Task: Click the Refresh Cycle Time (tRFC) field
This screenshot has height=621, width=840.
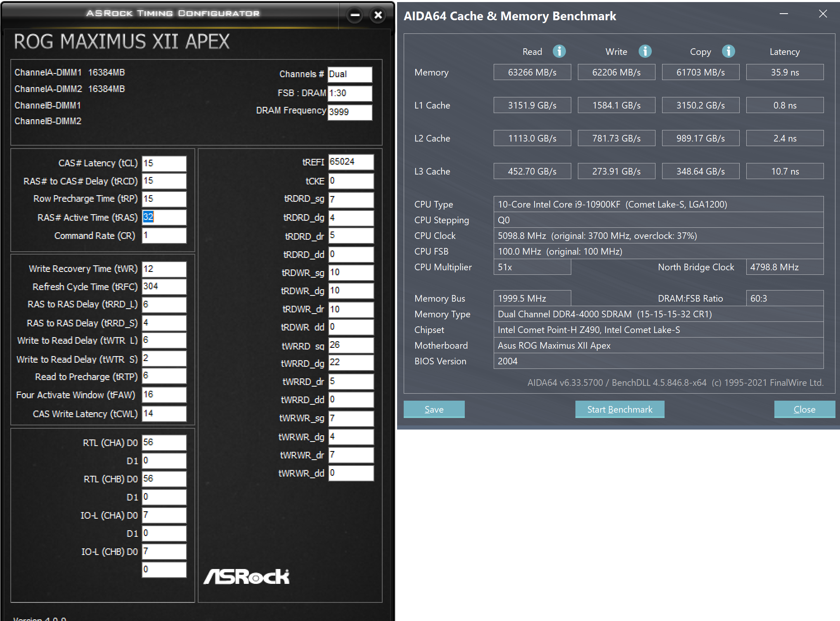Action: [164, 286]
